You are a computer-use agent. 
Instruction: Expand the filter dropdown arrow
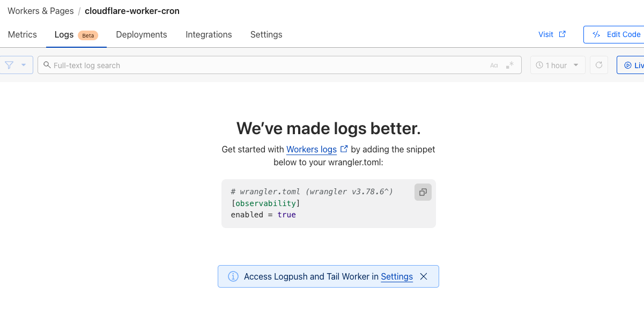click(x=24, y=65)
